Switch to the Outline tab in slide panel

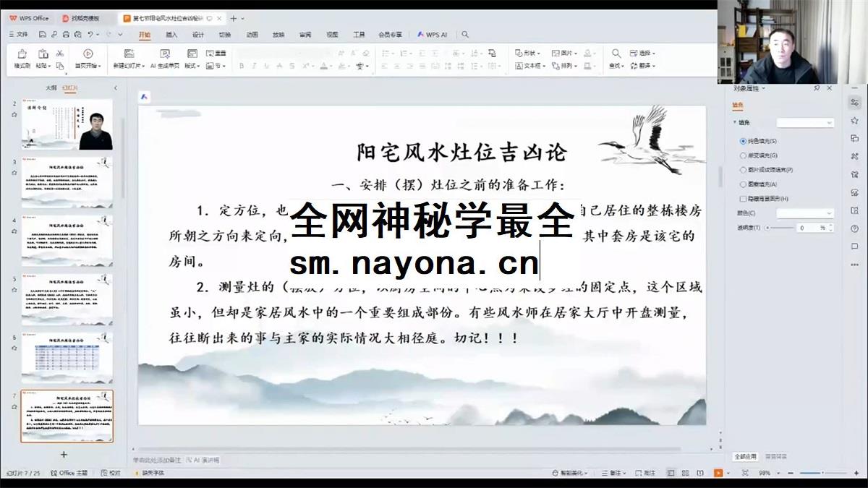tap(51, 87)
